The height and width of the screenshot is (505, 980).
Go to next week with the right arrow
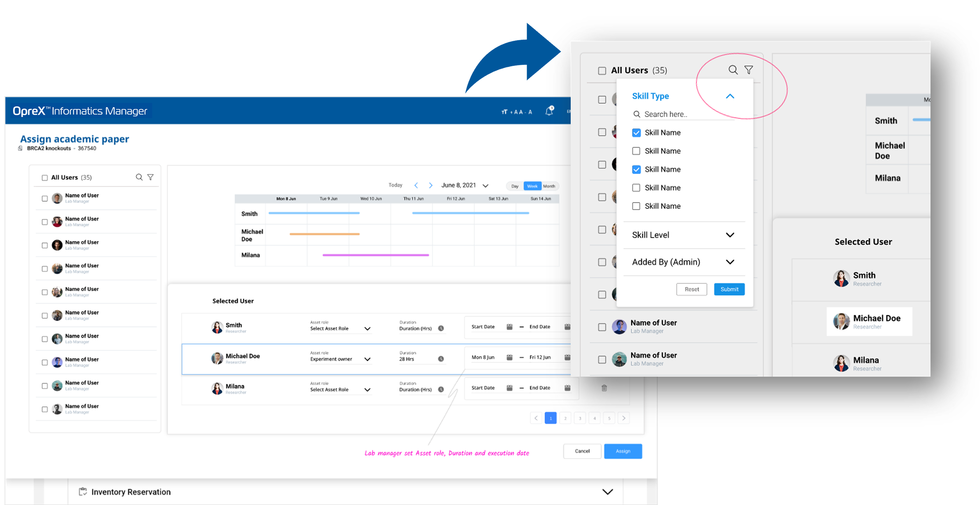(x=431, y=185)
